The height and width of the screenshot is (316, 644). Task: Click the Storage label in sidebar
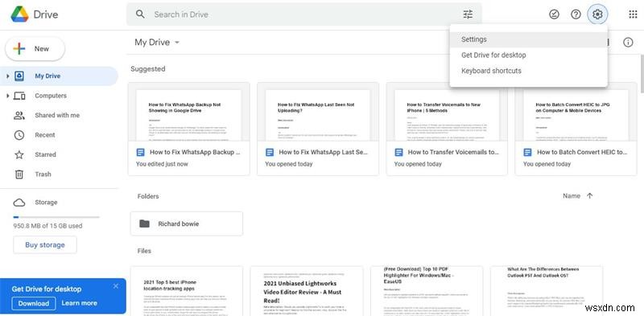tap(46, 203)
